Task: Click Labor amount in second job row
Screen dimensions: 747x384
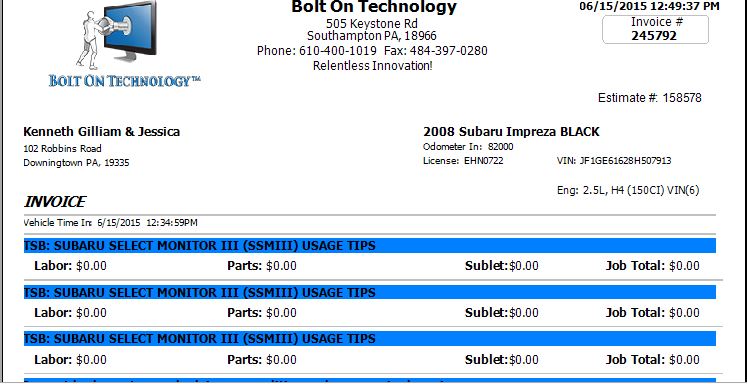Action: tap(71, 313)
